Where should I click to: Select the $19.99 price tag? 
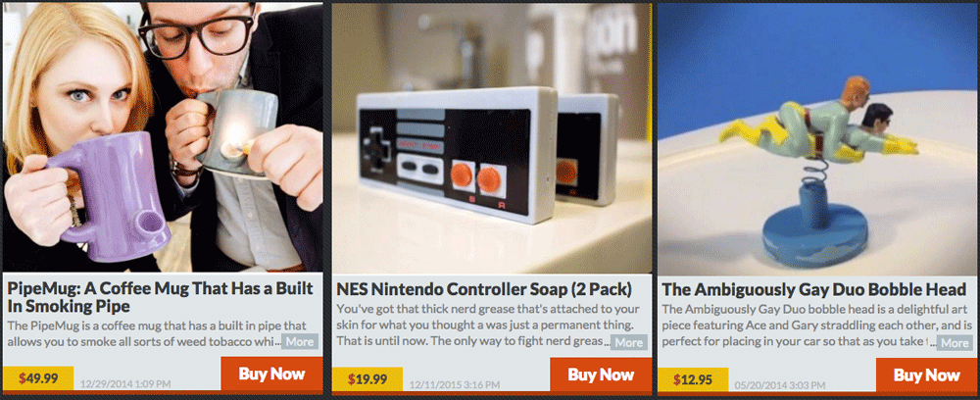[x=367, y=378]
